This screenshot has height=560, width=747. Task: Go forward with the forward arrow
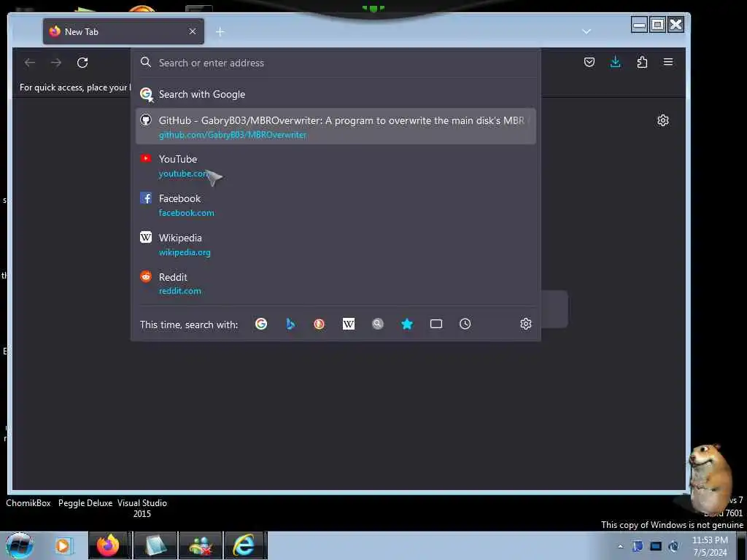pos(56,63)
